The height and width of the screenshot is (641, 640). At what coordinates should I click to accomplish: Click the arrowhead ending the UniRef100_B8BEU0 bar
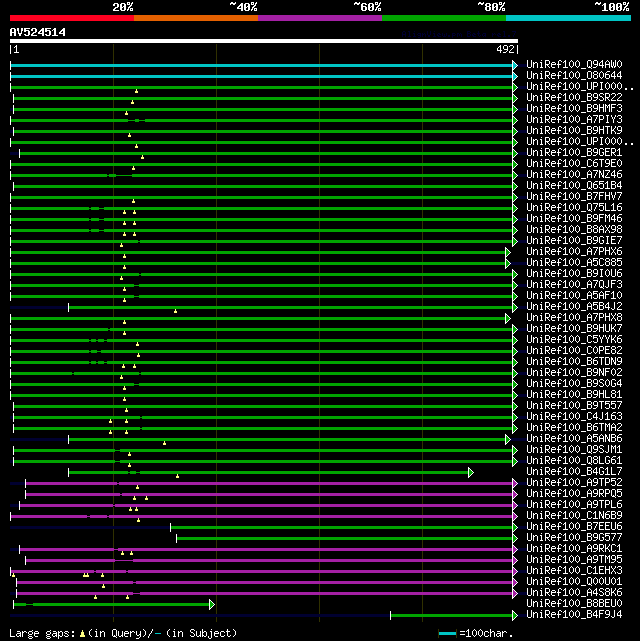tap(211, 604)
